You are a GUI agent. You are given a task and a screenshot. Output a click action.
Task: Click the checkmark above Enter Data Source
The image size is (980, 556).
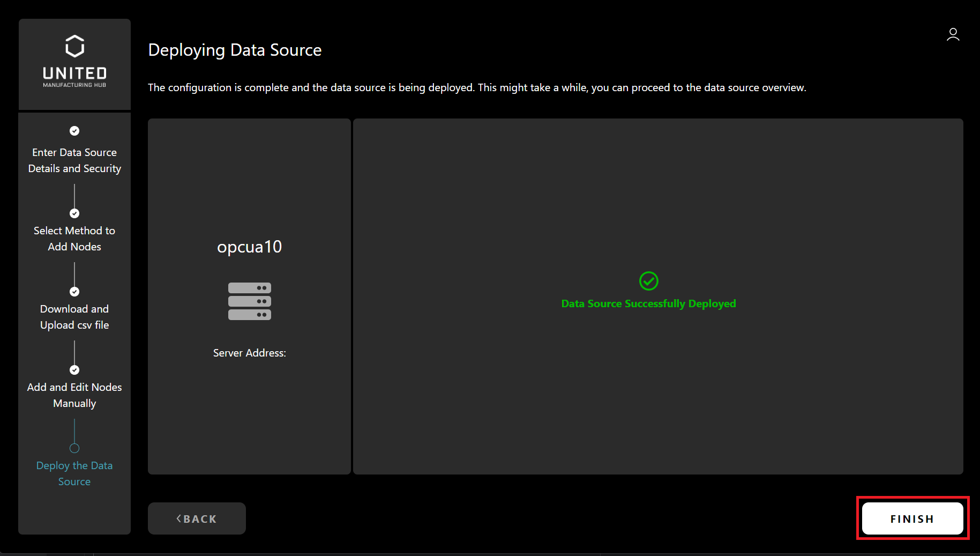tap(74, 131)
